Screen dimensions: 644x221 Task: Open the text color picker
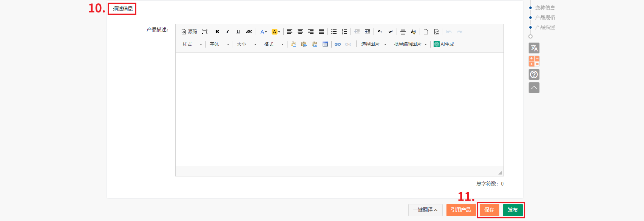tap(264, 32)
